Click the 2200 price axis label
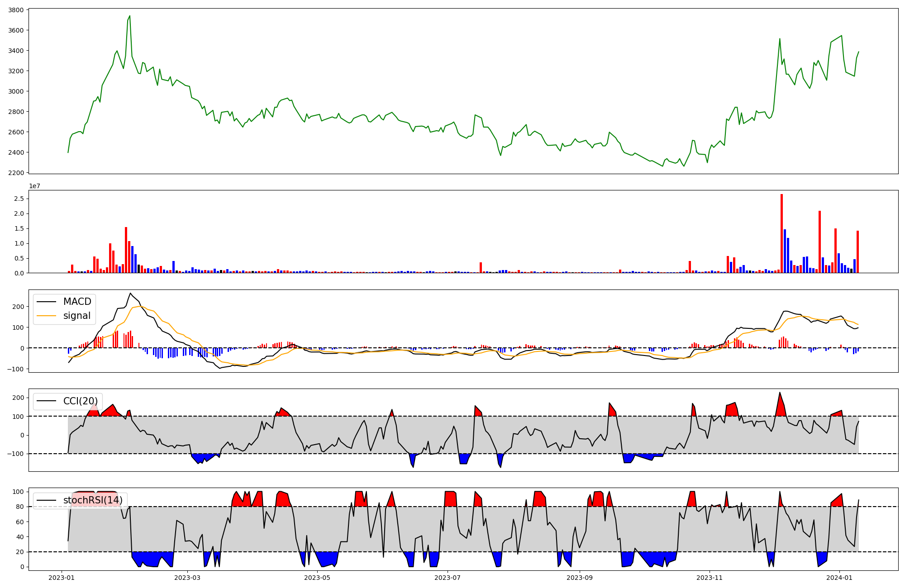The image size is (905, 588). tap(16, 173)
